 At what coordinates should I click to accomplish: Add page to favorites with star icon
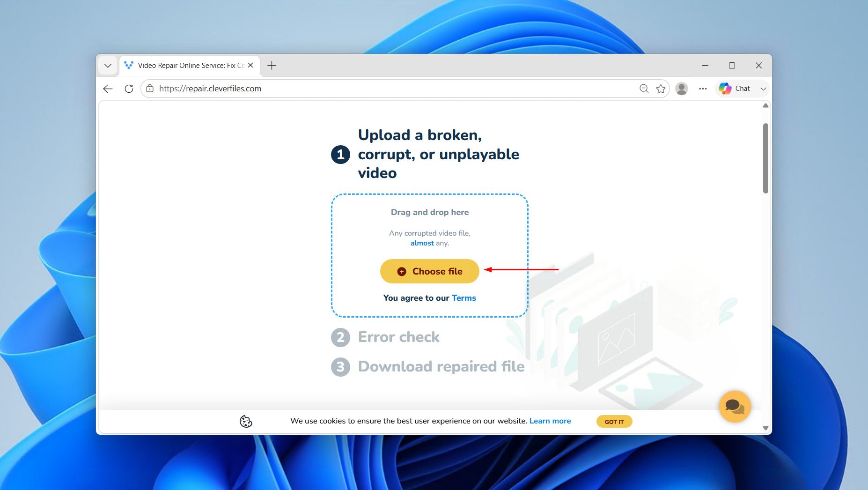(661, 89)
